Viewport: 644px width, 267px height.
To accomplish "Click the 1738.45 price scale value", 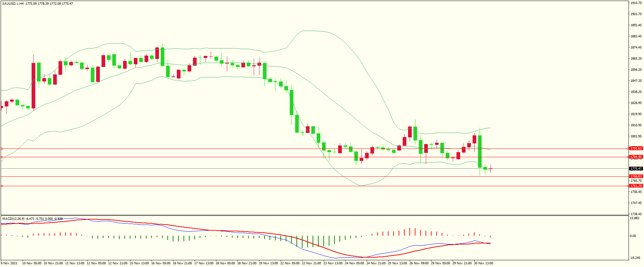I will [x=636, y=214].
